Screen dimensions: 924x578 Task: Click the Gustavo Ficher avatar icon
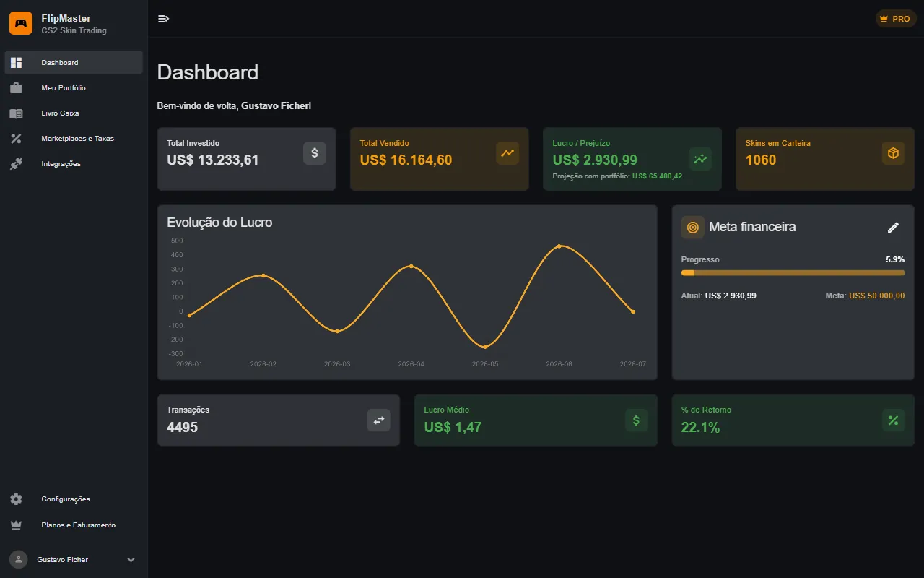(x=19, y=560)
